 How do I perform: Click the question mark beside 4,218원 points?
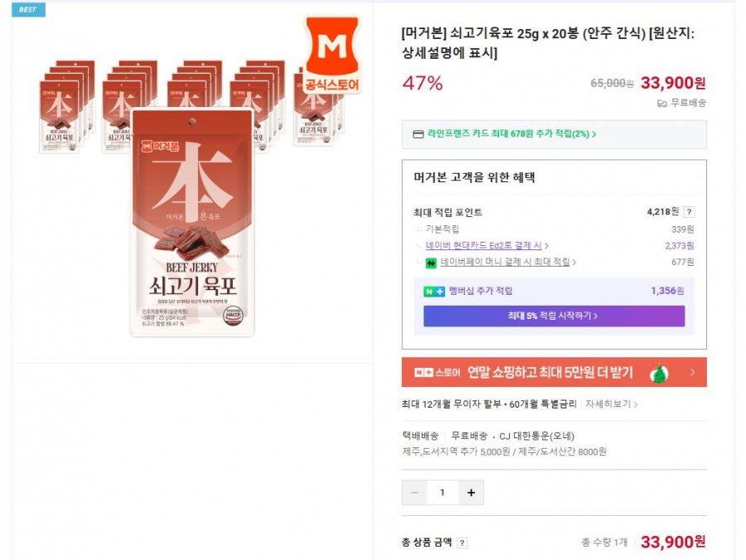pyautogui.click(x=689, y=212)
